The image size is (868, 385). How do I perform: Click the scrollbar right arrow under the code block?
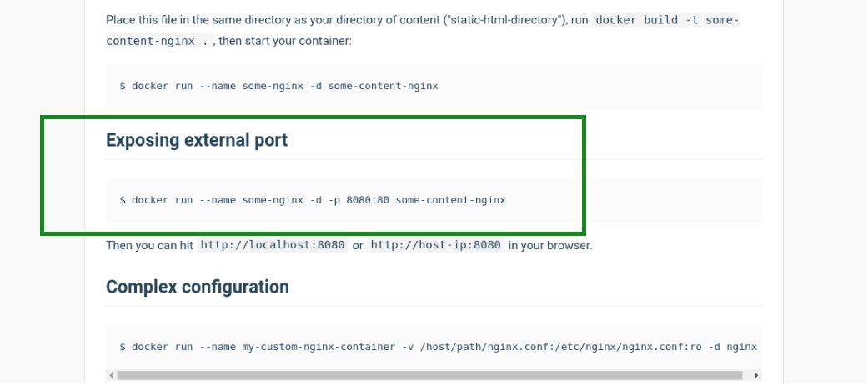click(756, 376)
